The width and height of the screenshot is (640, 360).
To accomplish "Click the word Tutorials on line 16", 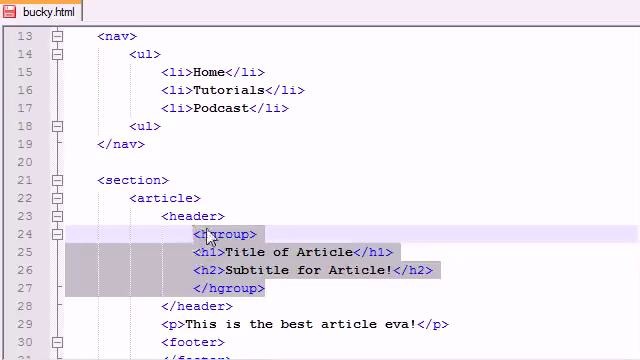I will pyautogui.click(x=229, y=90).
